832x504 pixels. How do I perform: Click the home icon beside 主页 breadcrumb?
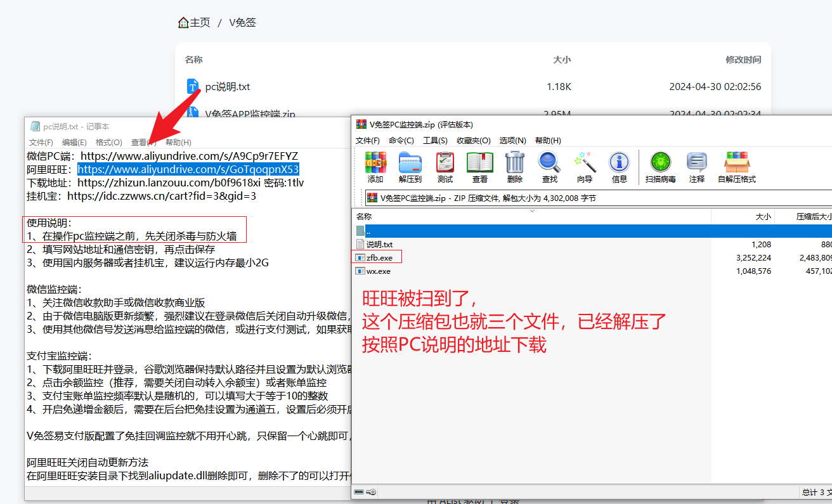coord(183,23)
